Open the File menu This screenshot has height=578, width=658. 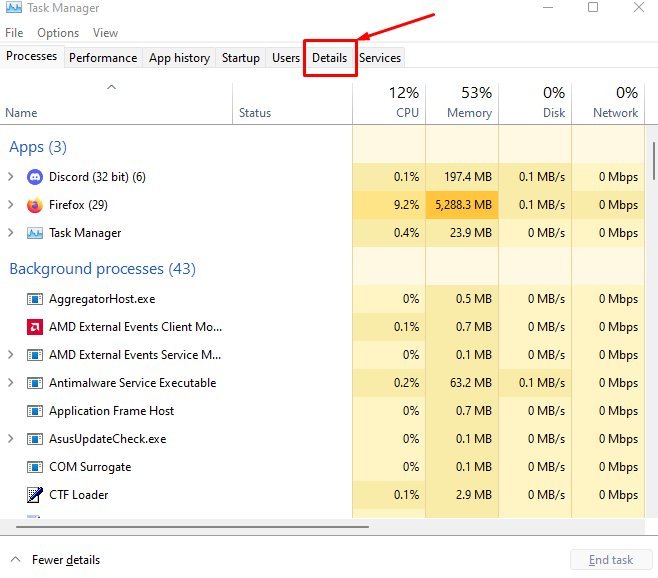(x=14, y=33)
